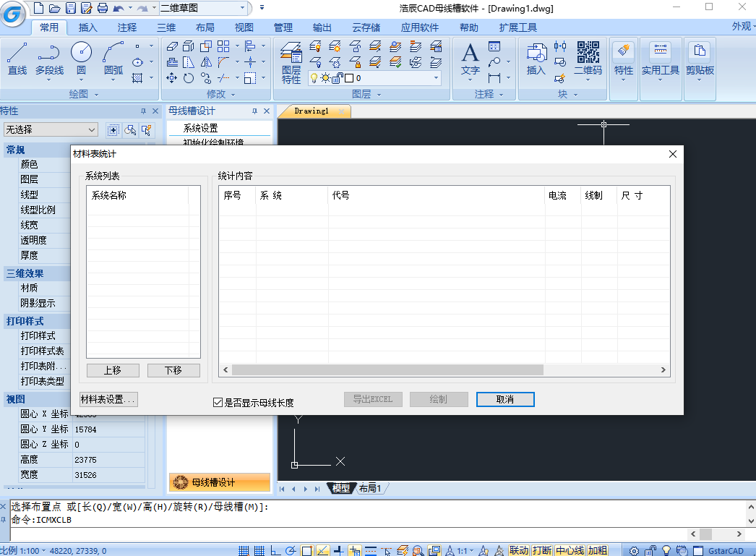The width and height of the screenshot is (756, 556).
Task: Click the rotate tool icon in 修改 group
Action: [x=189, y=78]
